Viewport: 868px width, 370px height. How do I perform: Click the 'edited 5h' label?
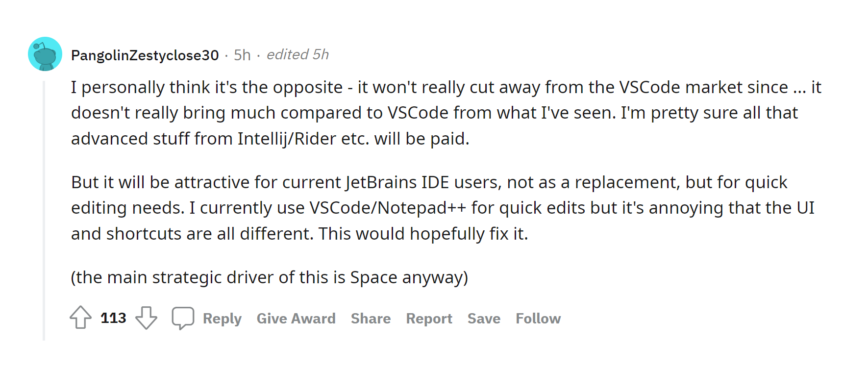click(298, 54)
